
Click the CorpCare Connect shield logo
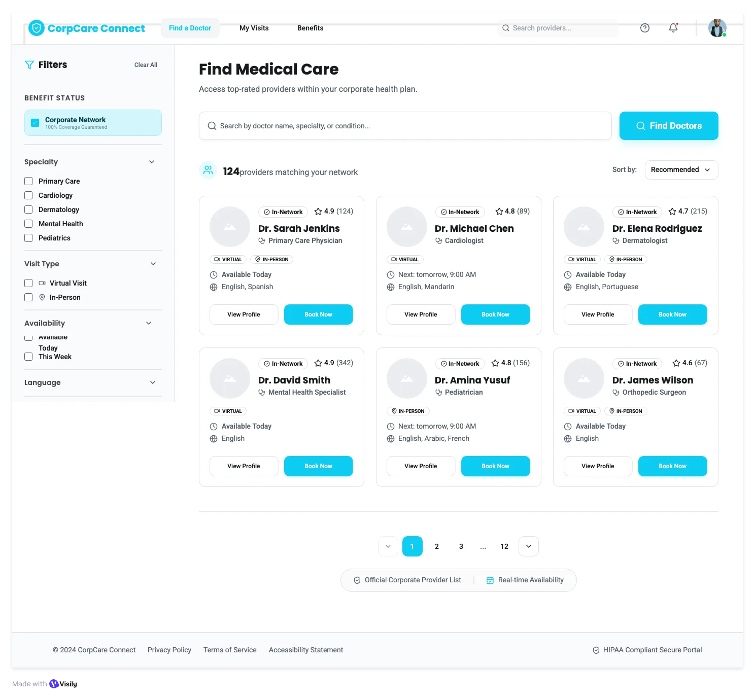(x=36, y=28)
